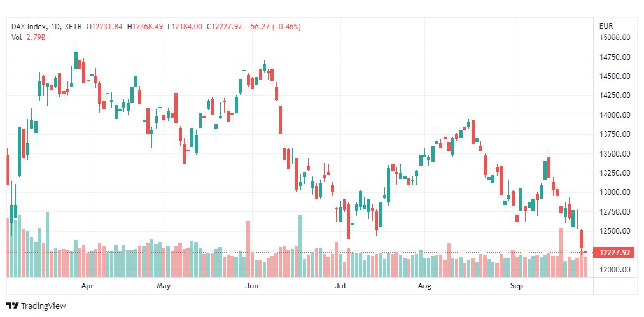Click the Apr label on time axis
644x317 pixels.
tap(88, 286)
